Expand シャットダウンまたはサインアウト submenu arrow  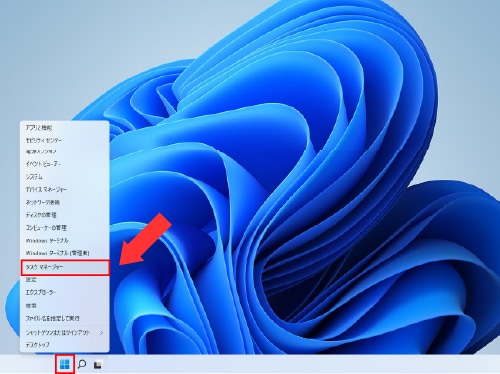click(101, 333)
